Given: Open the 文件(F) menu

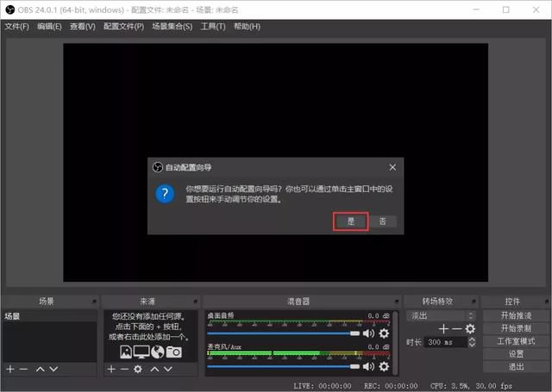Looking at the screenshot, I should [x=17, y=27].
